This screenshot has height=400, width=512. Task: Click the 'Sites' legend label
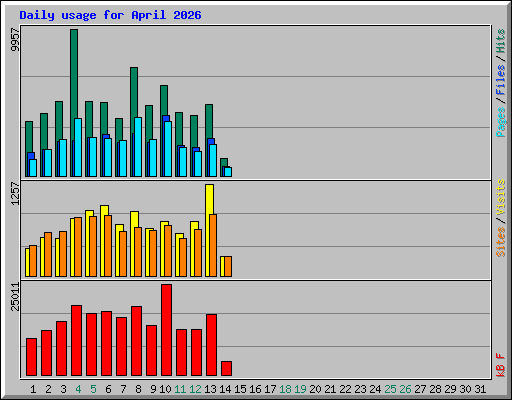tap(501, 242)
